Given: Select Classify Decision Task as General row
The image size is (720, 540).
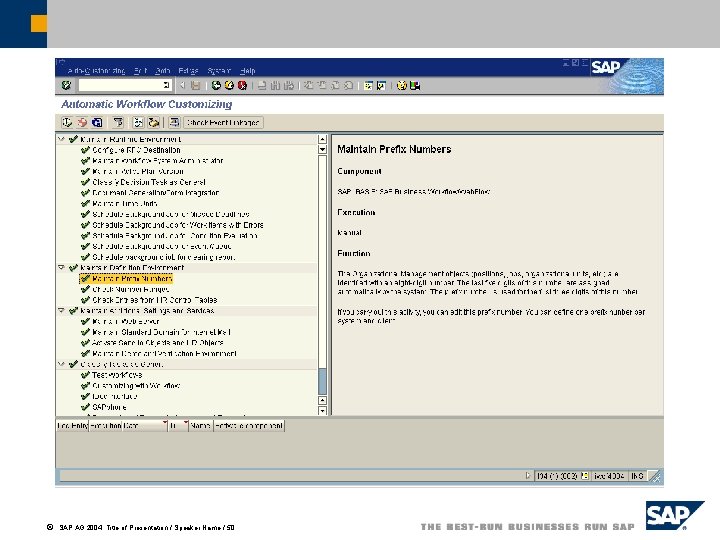Looking at the screenshot, I should tap(143, 182).
